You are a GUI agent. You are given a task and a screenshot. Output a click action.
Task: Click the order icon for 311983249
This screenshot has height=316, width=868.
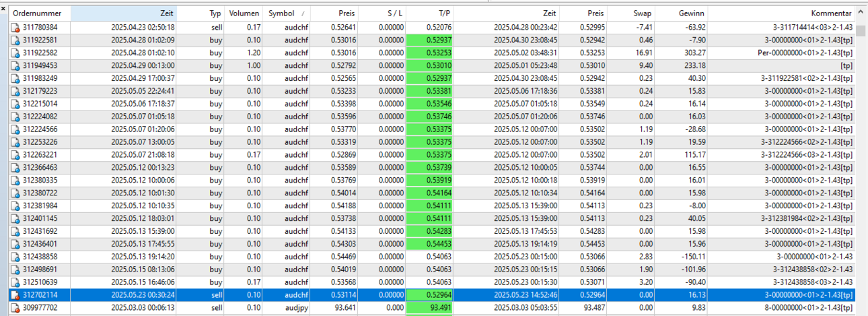15,78
